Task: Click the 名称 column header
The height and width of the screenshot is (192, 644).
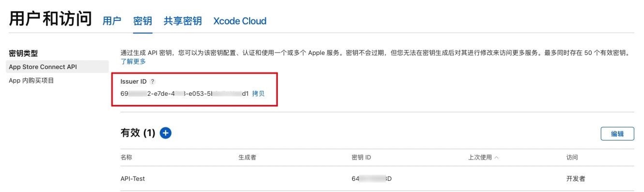Action: coord(126,157)
